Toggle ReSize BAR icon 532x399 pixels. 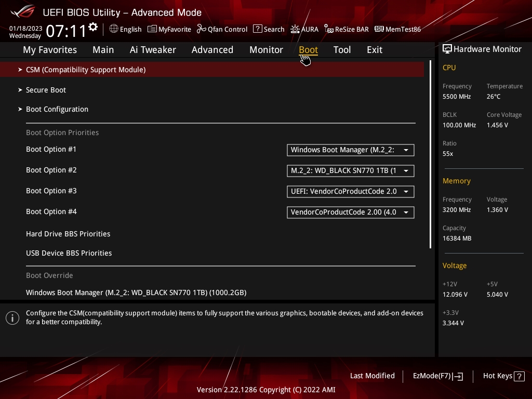coord(328,29)
